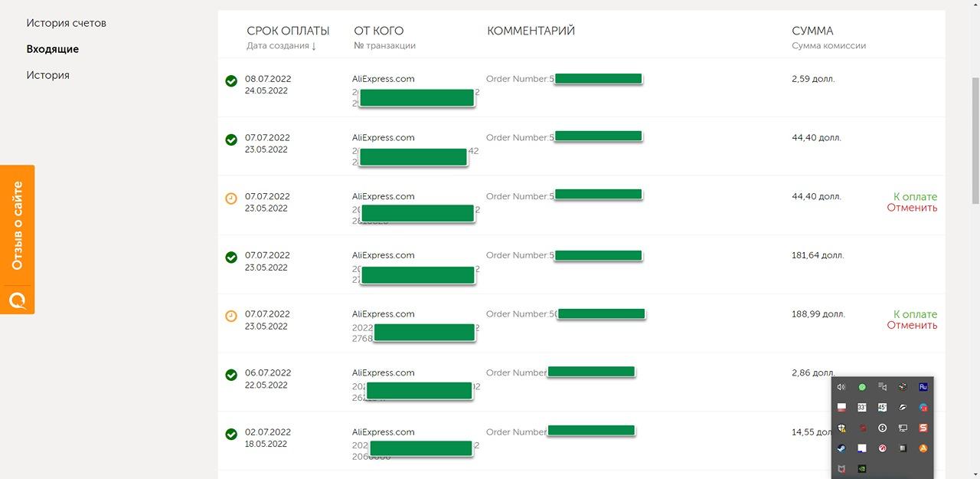The width and height of the screenshot is (980, 479).
Task: Click the Windows Security shield tray icon
Action: 841,428
